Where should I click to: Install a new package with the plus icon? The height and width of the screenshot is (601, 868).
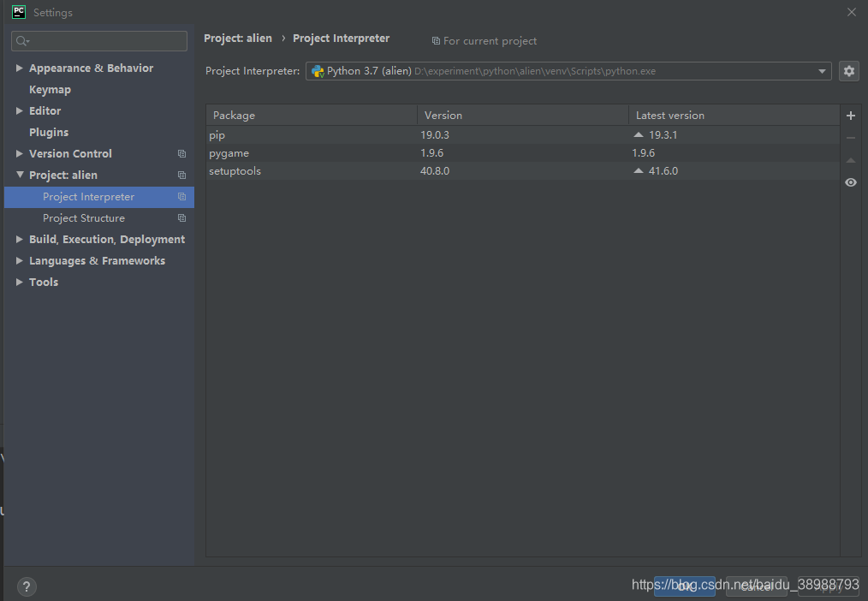click(850, 115)
